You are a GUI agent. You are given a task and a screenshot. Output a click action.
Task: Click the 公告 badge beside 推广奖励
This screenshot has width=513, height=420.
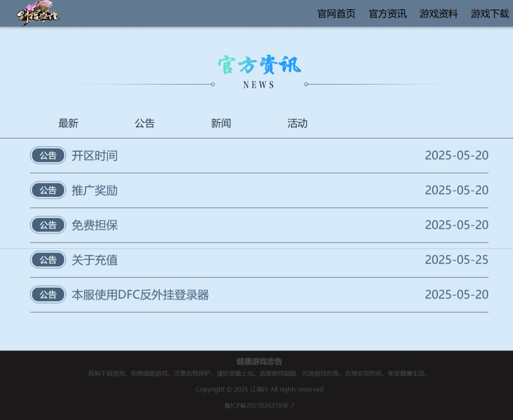click(x=48, y=190)
